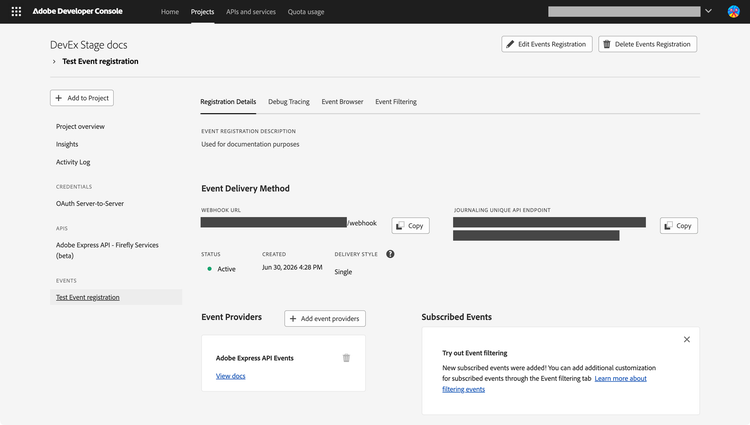Click the Try out Event filtering title
Image resolution: width=750 pixels, height=425 pixels.
coord(475,353)
